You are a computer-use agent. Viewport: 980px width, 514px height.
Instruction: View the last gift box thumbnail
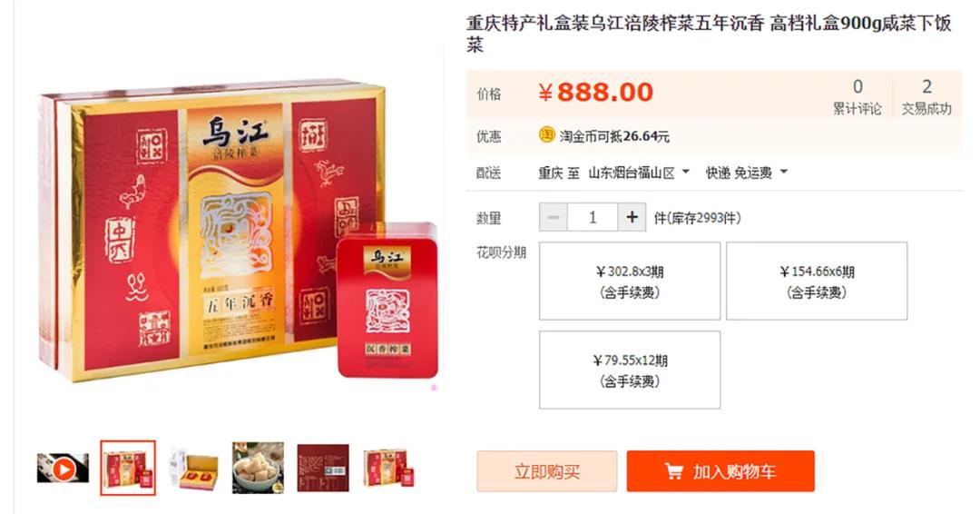coord(388,468)
